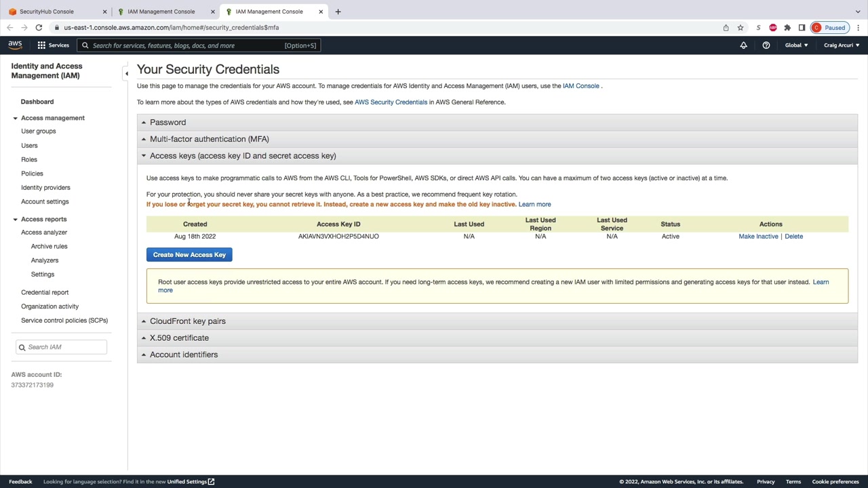Image resolution: width=868 pixels, height=488 pixels.
Task: Click the Paused profile button in Chrome
Action: click(x=829, y=28)
